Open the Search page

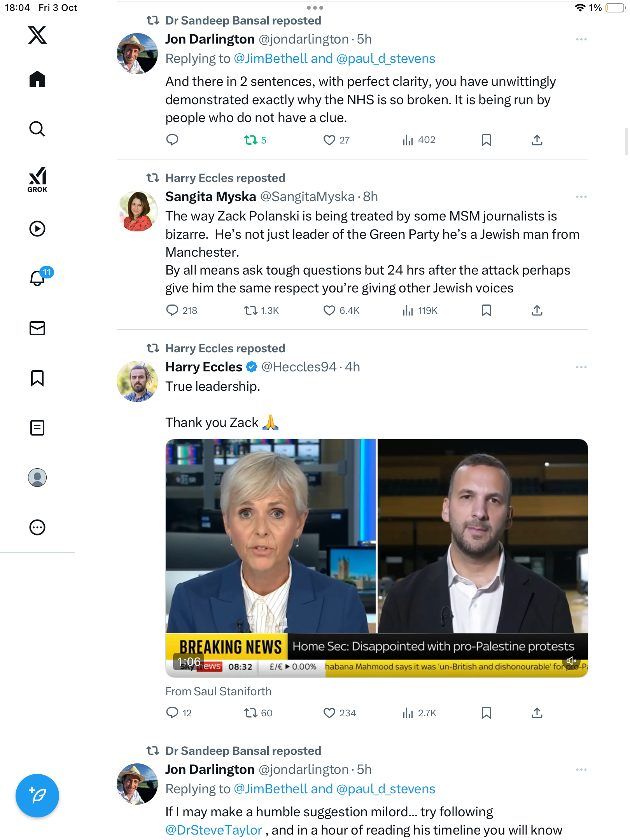click(x=37, y=129)
